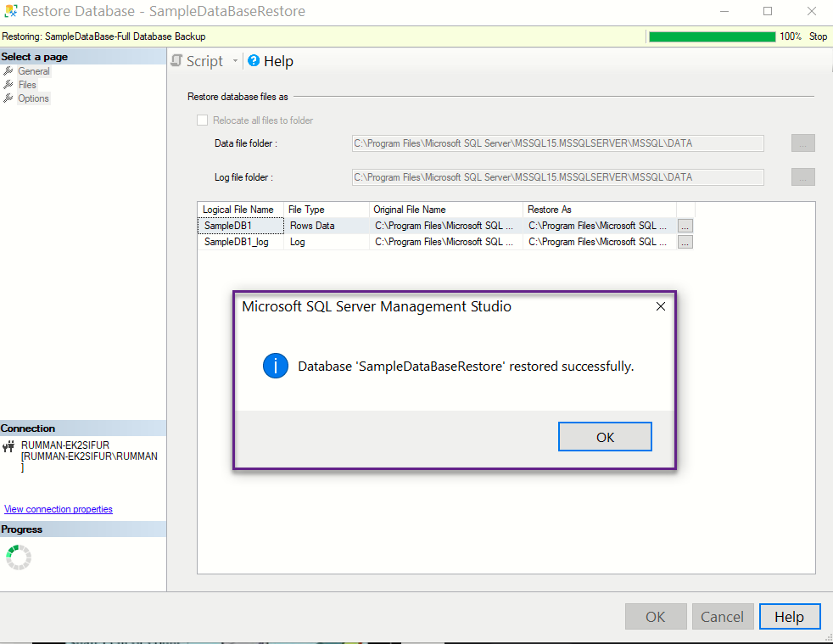Enable Relocate all files to folder
833x644 pixels.
pos(202,120)
